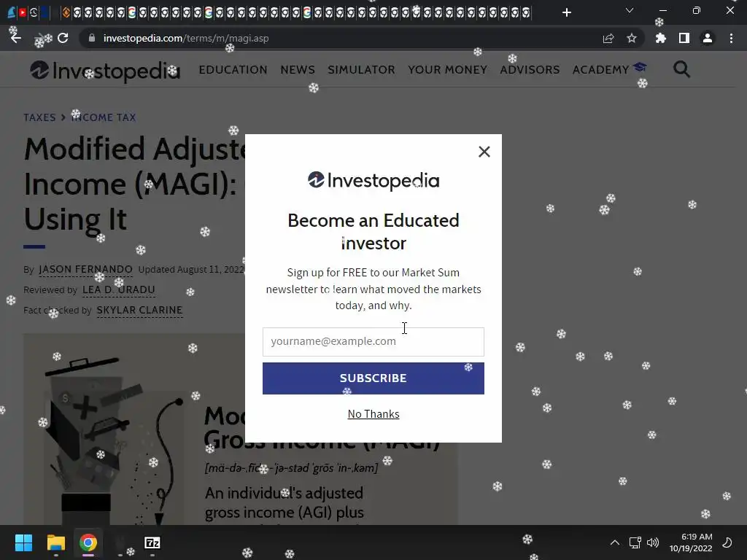Open File Explorer from the taskbar
747x560 pixels.
55,542
